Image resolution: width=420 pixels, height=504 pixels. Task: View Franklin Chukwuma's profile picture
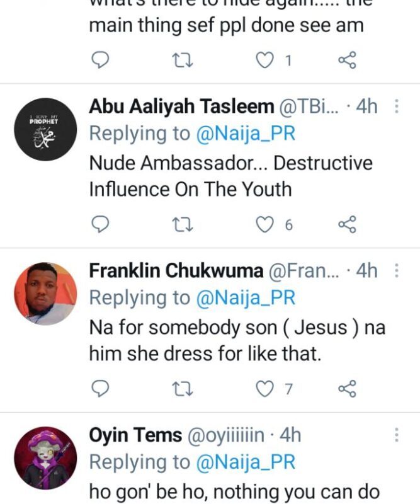[x=45, y=294]
